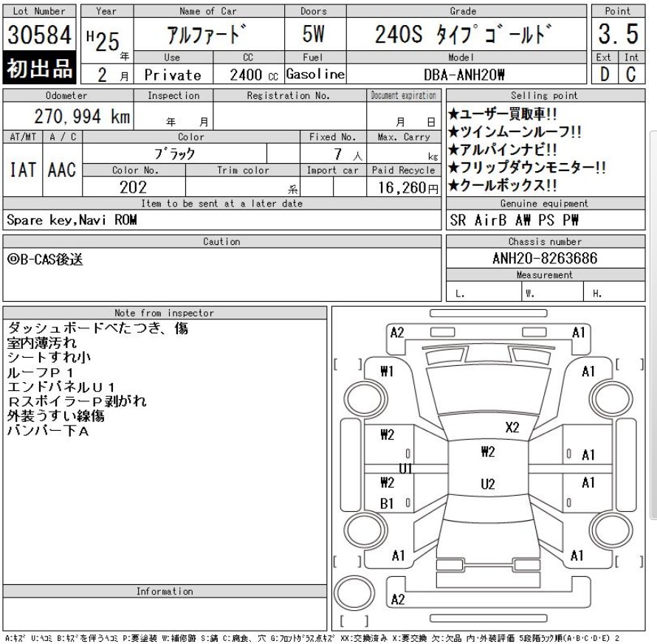657x644 pixels.
Task: Click the point score 3.5
Action: pyautogui.click(x=618, y=35)
